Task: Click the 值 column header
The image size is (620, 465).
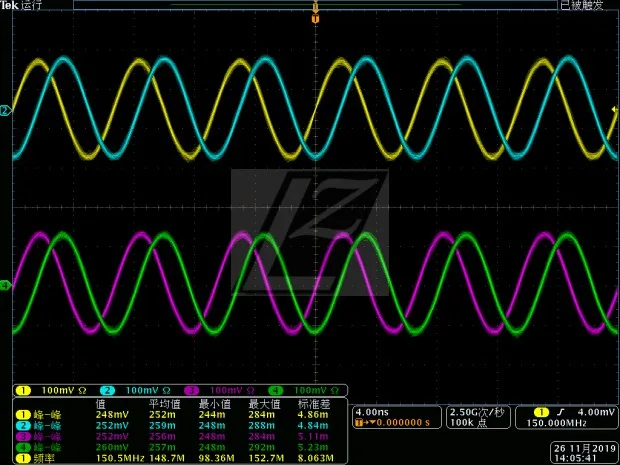Action: coord(100,404)
